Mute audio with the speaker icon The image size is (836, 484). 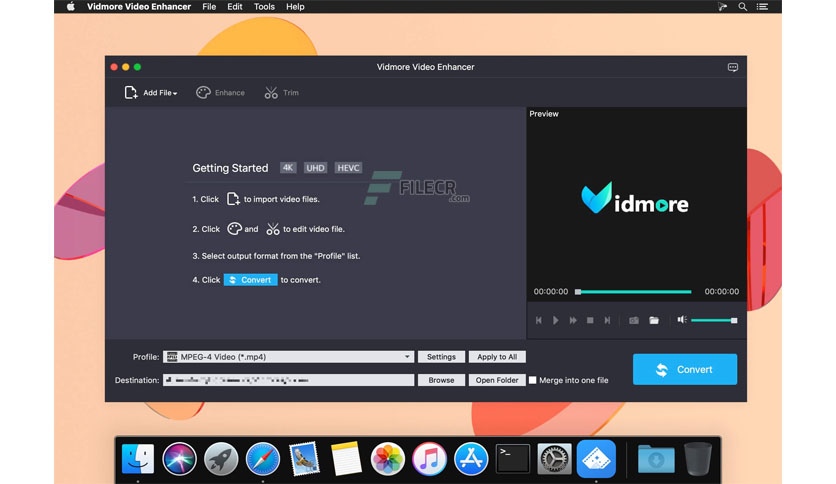[x=681, y=320]
